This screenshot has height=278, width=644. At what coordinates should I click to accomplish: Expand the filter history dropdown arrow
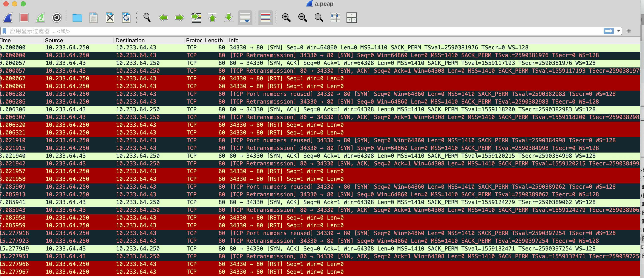[x=618, y=31]
